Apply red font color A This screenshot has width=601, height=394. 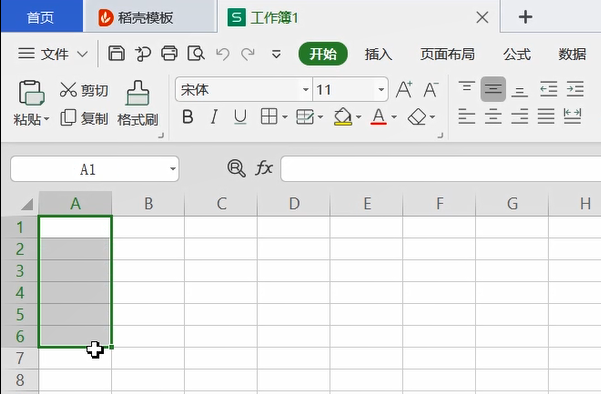tap(379, 117)
